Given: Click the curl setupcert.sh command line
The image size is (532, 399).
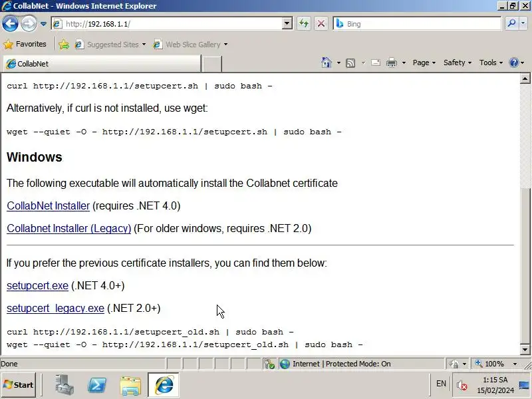Looking at the screenshot, I should point(140,86).
